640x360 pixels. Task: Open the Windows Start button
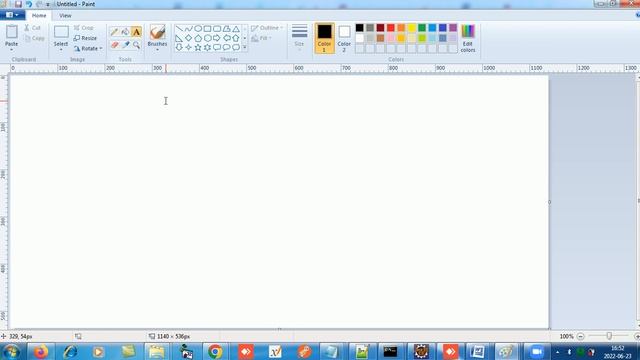click(x=11, y=351)
